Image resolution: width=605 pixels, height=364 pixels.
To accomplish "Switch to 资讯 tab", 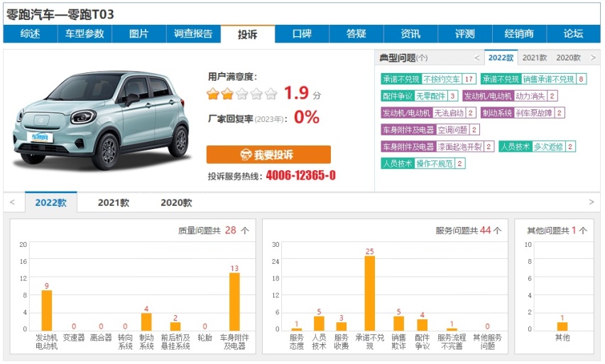I will 410,34.
